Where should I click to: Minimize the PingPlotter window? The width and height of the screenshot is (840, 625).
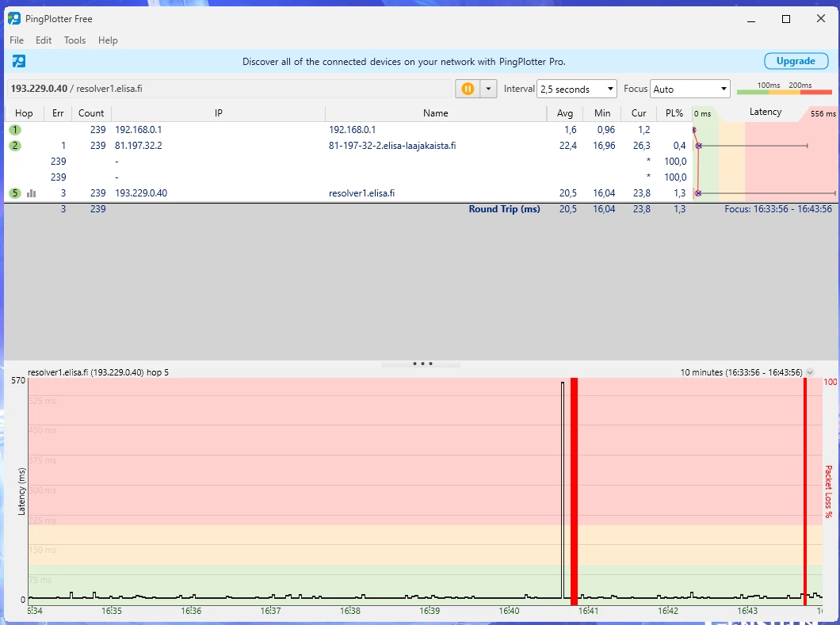pos(751,19)
